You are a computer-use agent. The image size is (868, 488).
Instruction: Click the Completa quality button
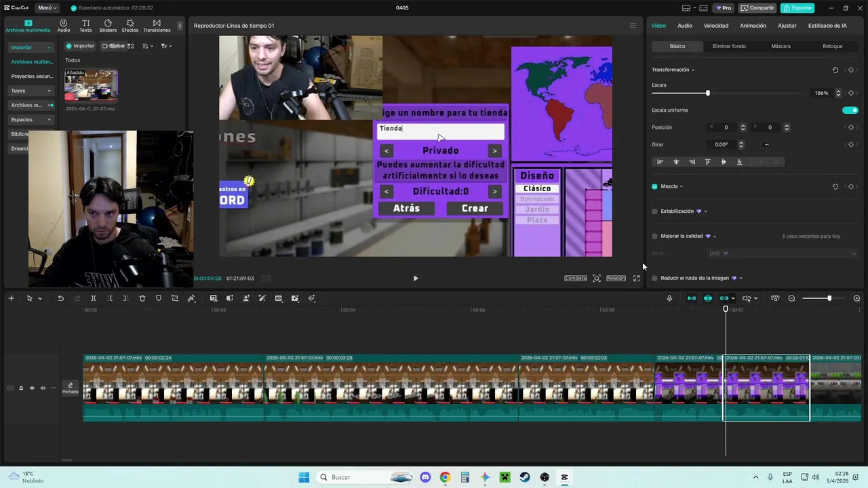pos(576,278)
